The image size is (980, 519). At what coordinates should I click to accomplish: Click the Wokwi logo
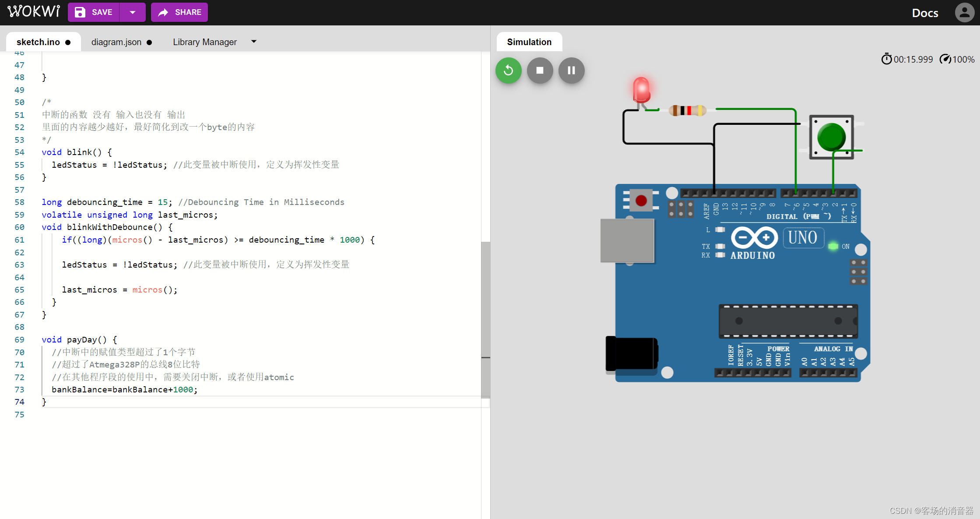[x=34, y=12]
